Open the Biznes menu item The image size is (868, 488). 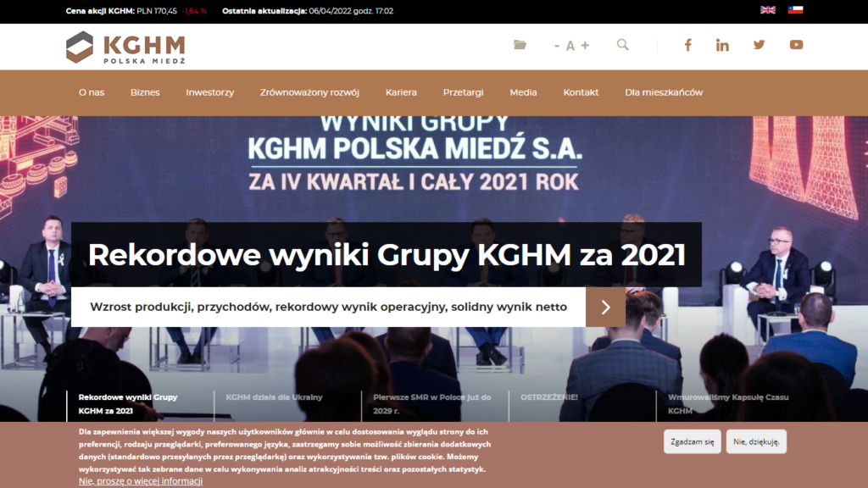[x=145, y=92]
